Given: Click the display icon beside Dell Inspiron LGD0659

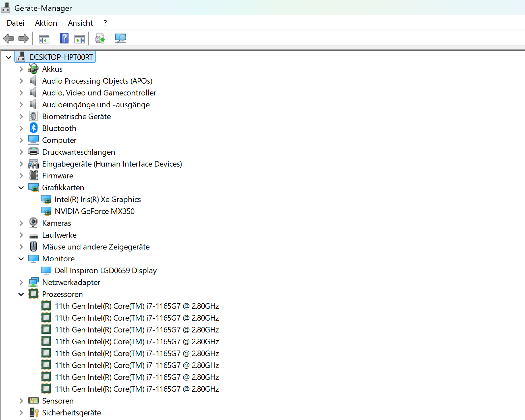Looking at the screenshot, I should [x=46, y=270].
